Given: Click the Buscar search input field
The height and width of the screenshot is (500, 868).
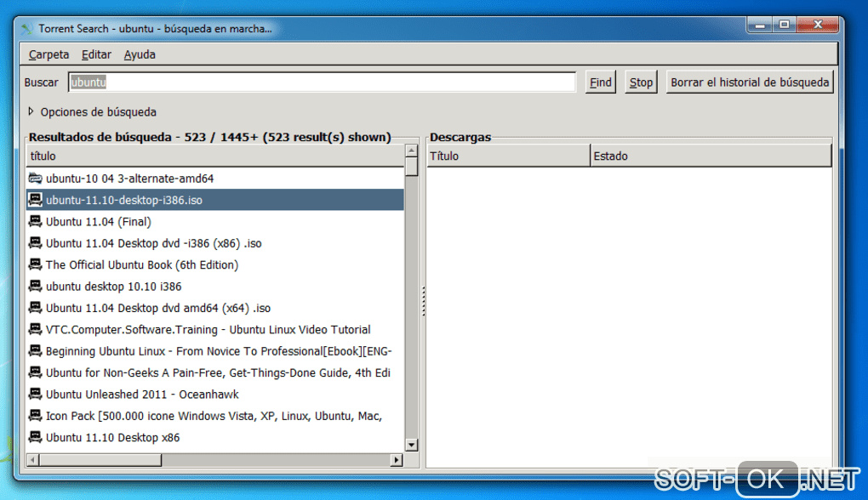Looking at the screenshot, I should tap(323, 82).
